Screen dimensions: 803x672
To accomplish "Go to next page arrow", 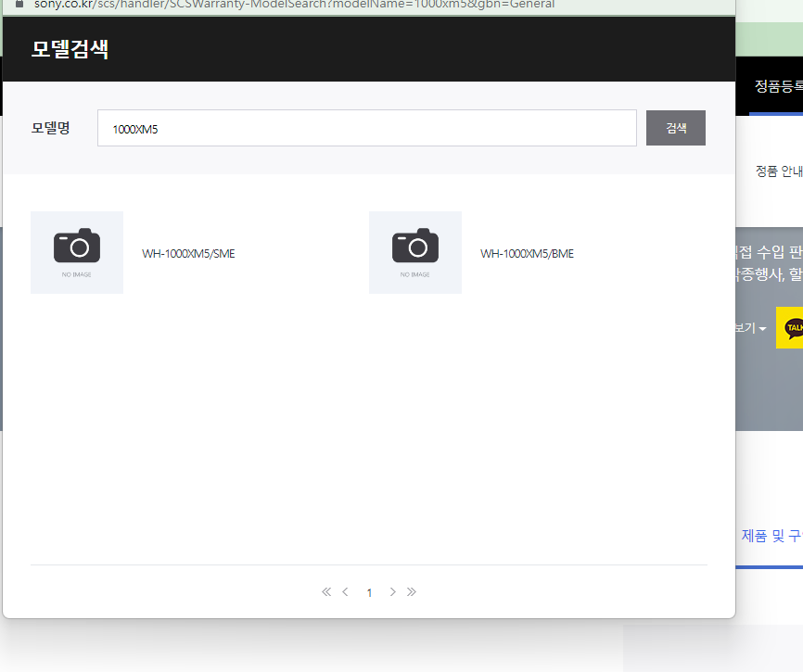I will click(x=393, y=592).
